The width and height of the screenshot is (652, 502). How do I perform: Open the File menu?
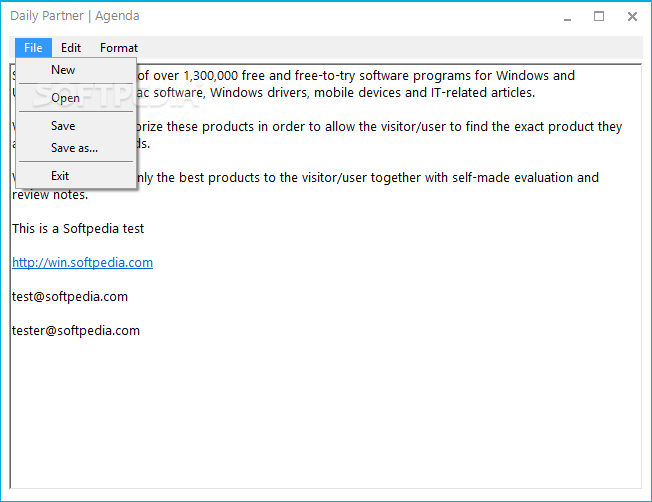(x=33, y=48)
